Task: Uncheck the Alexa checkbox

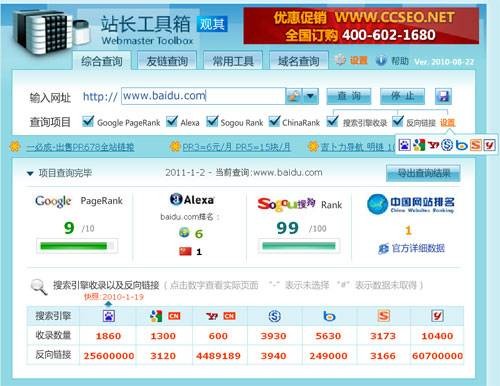Action: 172,122
